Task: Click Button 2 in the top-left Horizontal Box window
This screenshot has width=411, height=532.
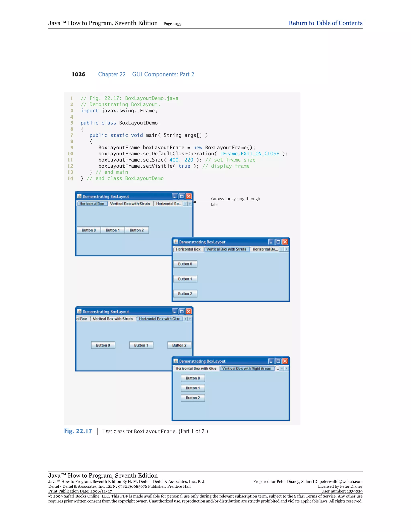Action: point(137,230)
